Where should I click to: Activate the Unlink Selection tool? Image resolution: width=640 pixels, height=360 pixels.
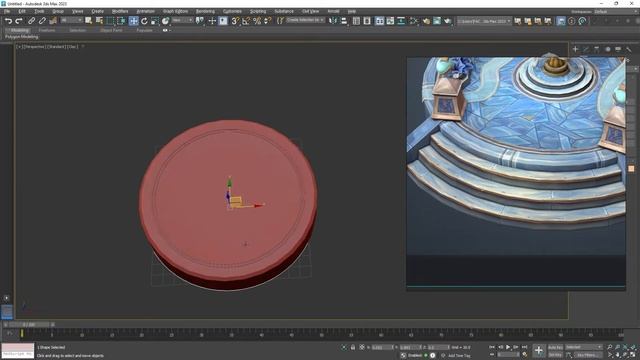[42, 21]
